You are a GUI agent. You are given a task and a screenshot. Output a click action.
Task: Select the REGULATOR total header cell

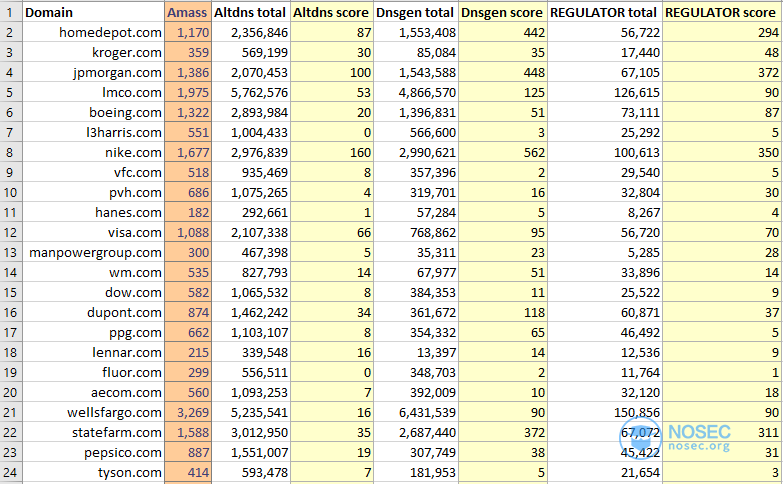(605, 12)
